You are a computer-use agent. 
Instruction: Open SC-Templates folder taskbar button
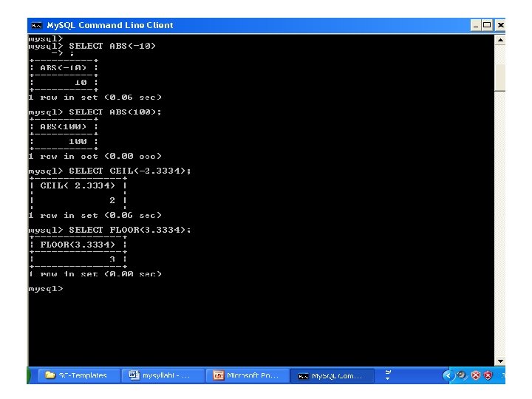[x=79, y=375]
